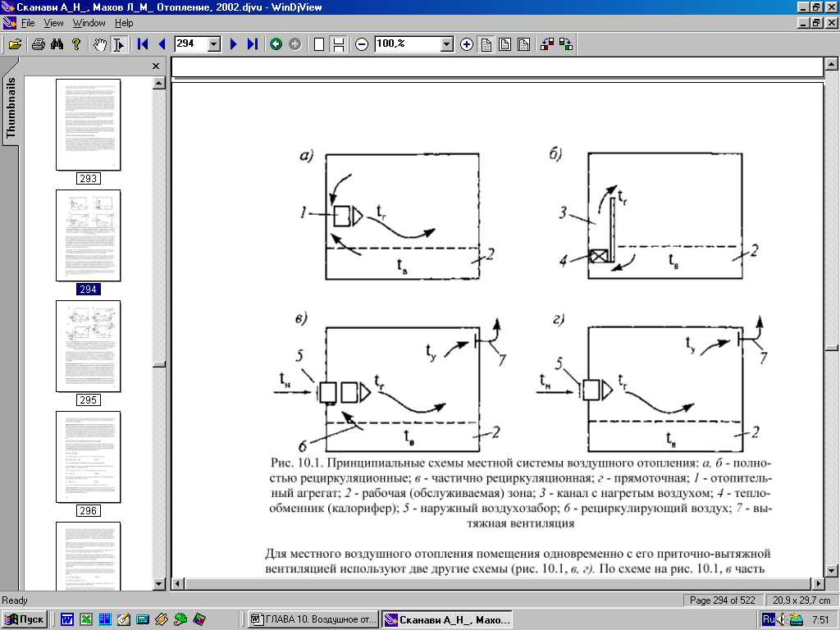Toggle continuous page layout

338,44
